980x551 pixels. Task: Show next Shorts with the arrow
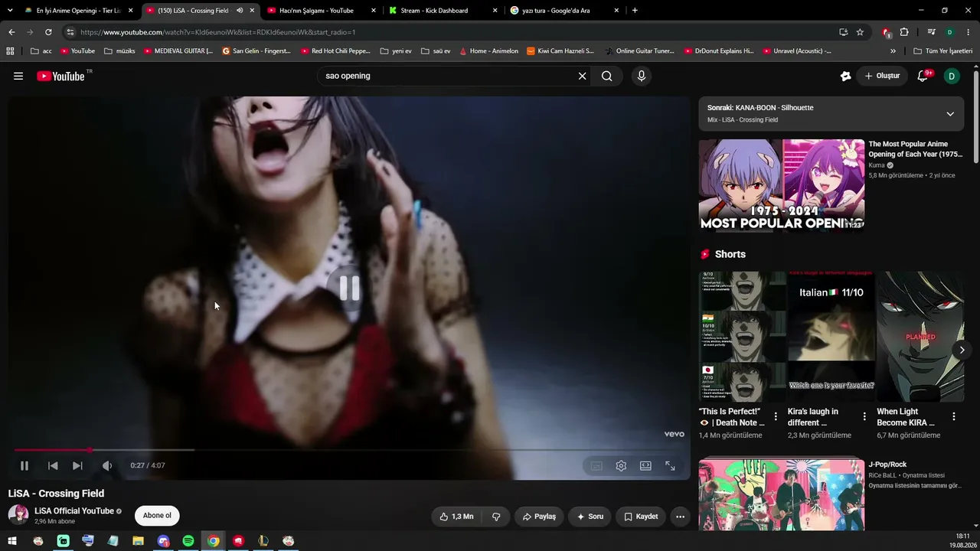pos(962,350)
